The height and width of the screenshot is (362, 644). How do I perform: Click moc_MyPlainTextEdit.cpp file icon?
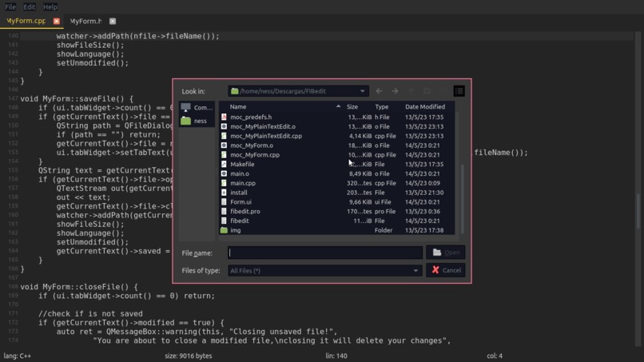point(224,136)
